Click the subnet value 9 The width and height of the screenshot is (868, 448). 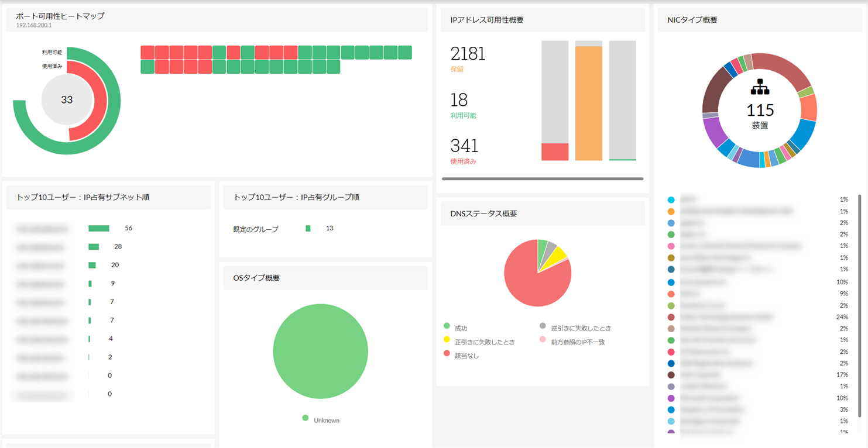(x=112, y=283)
